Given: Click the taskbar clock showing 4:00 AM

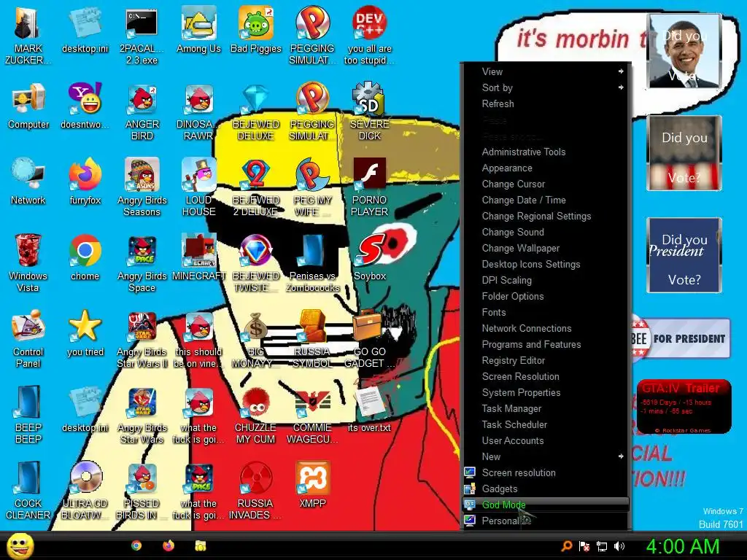Looking at the screenshot, I should pyautogui.click(x=683, y=546).
